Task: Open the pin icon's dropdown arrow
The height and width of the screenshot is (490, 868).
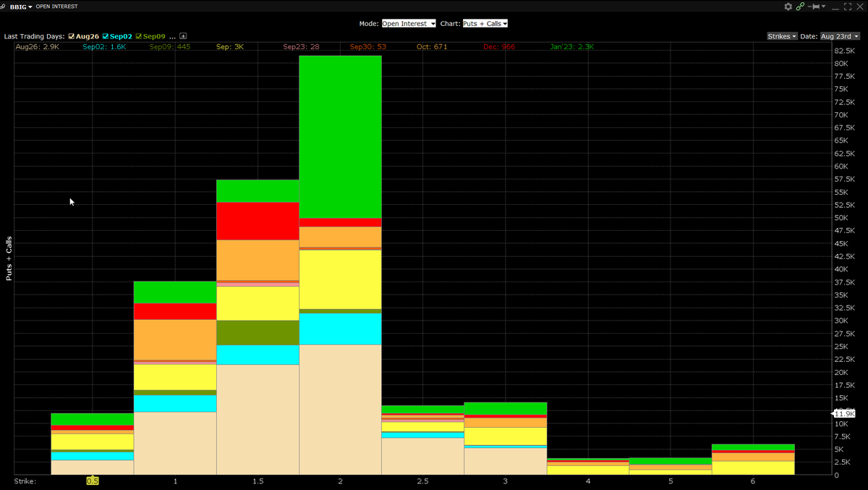Action: (823, 7)
